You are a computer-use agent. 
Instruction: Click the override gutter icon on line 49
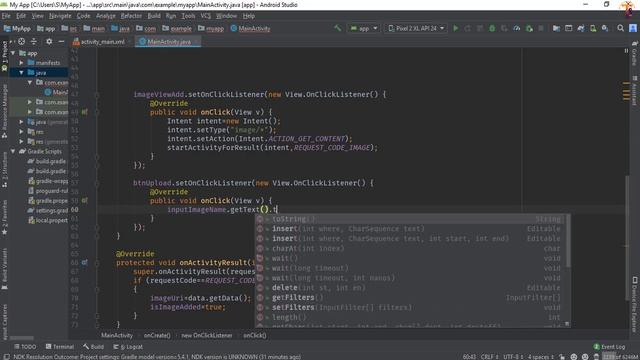(84, 111)
